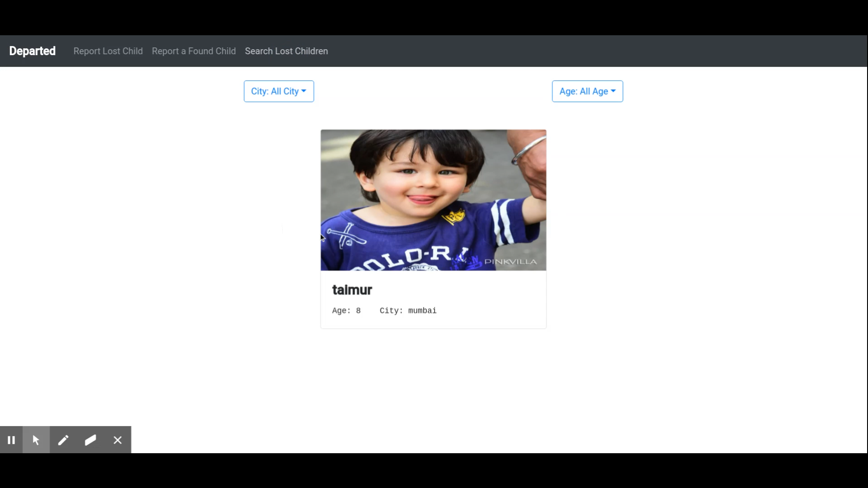Click the City: mumbai text
The height and width of the screenshot is (488, 868).
408,310
